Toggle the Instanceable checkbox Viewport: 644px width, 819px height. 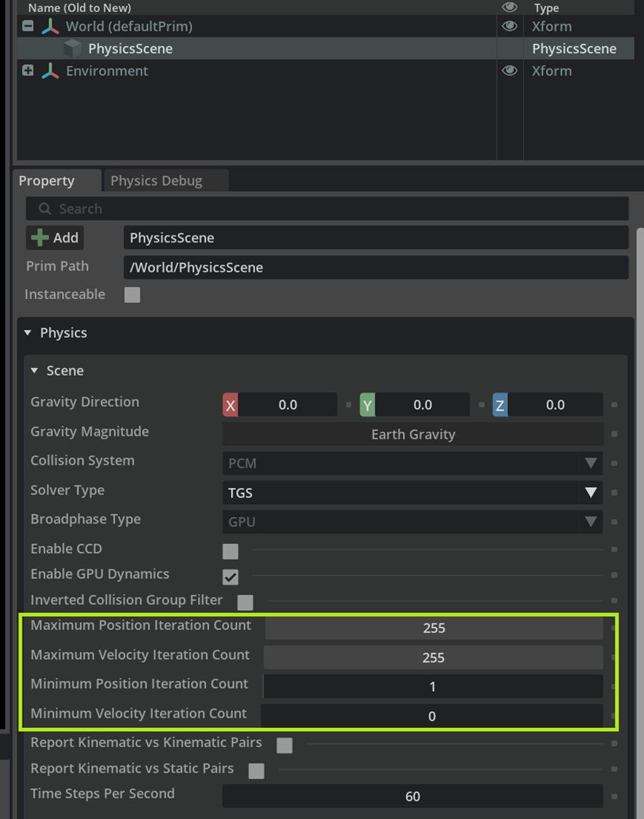tap(132, 295)
